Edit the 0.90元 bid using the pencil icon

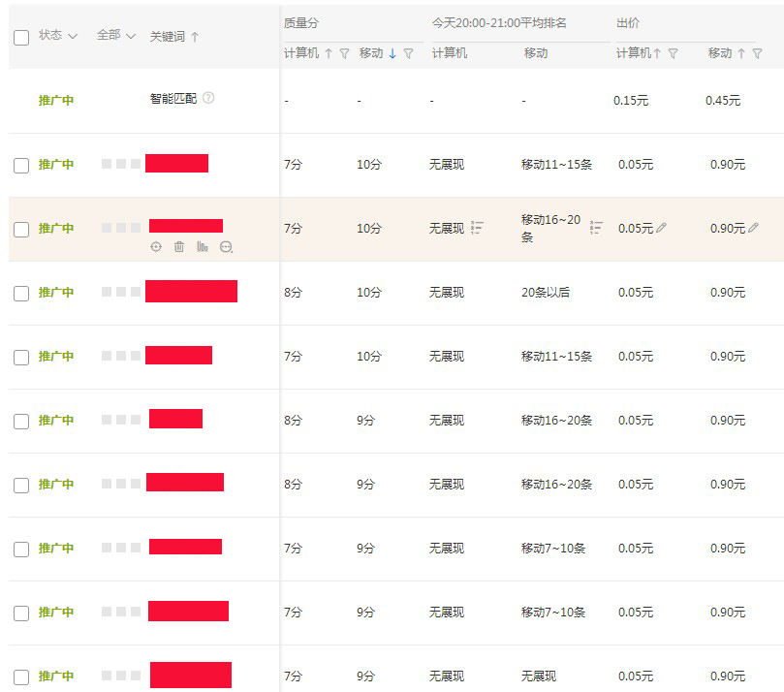754,228
